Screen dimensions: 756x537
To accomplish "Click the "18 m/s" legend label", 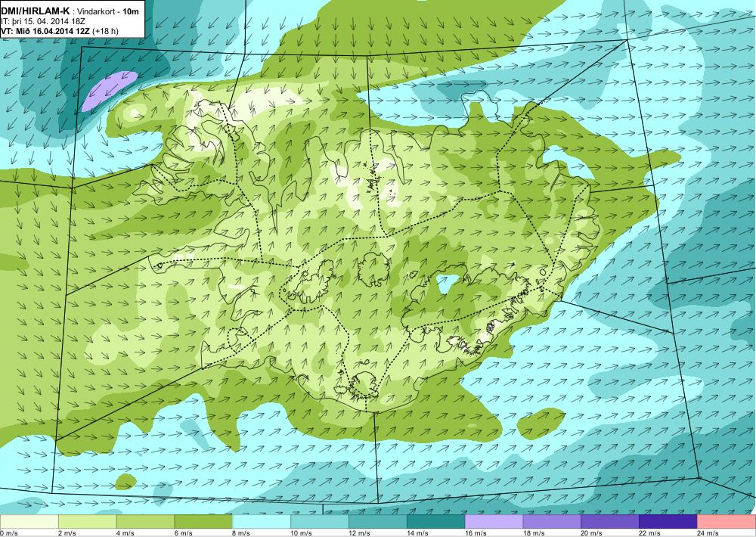I will [x=534, y=533].
